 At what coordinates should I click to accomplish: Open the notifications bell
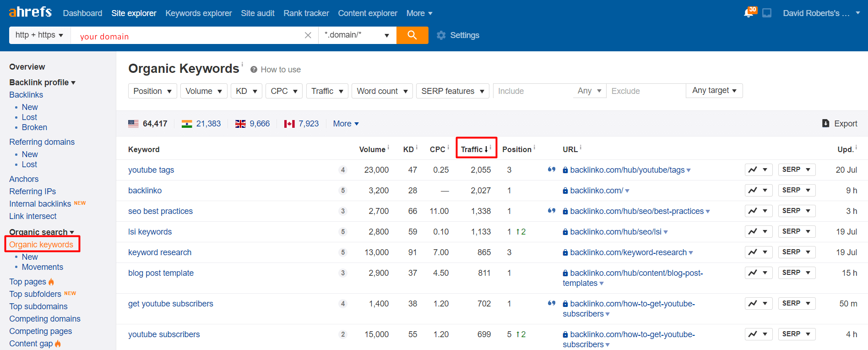[x=749, y=13]
